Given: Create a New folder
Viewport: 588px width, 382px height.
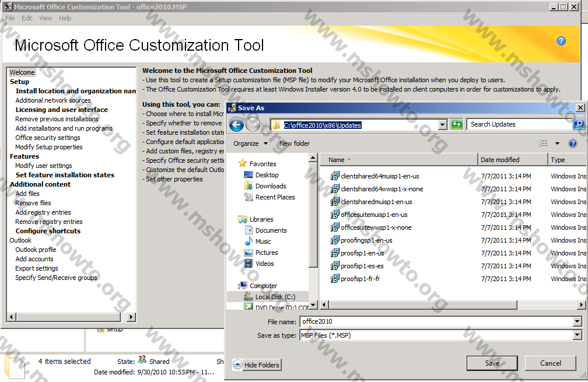Looking at the screenshot, I should point(295,143).
